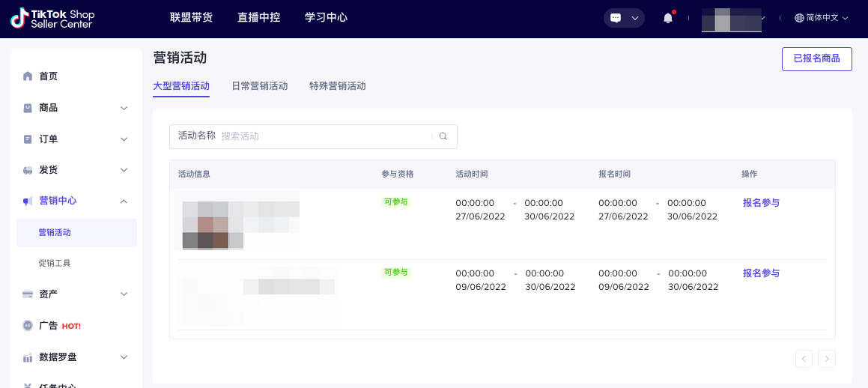Click the 发货 truck icon
The image size is (868, 388).
pyautogui.click(x=28, y=170)
